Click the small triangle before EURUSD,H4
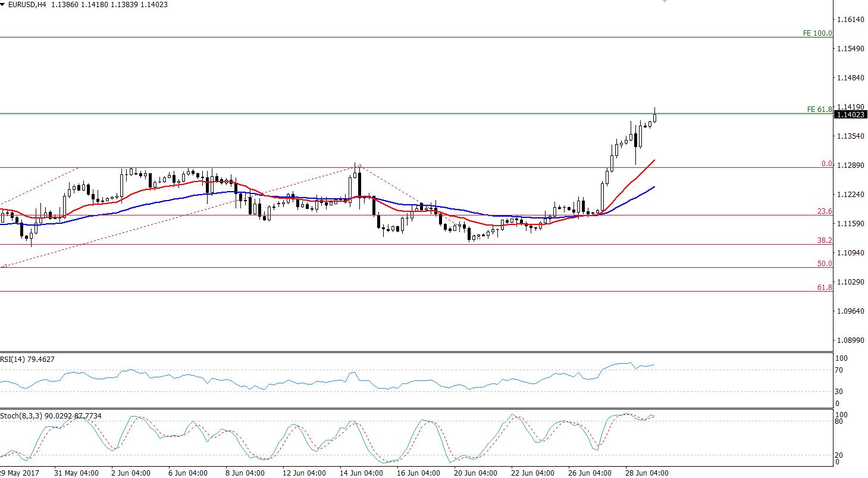Image resolution: width=868 pixels, height=478 pixels. point(3,5)
